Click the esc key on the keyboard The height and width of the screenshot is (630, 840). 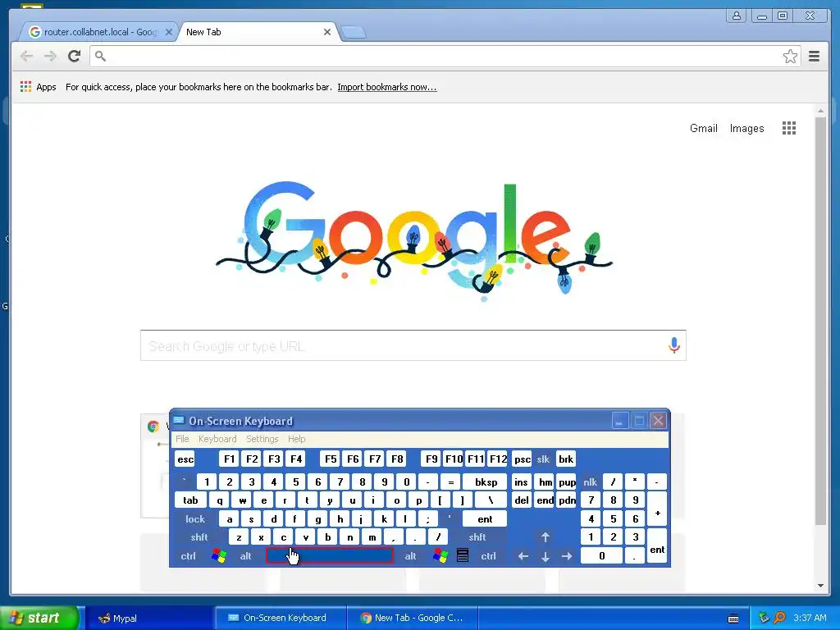(x=185, y=459)
